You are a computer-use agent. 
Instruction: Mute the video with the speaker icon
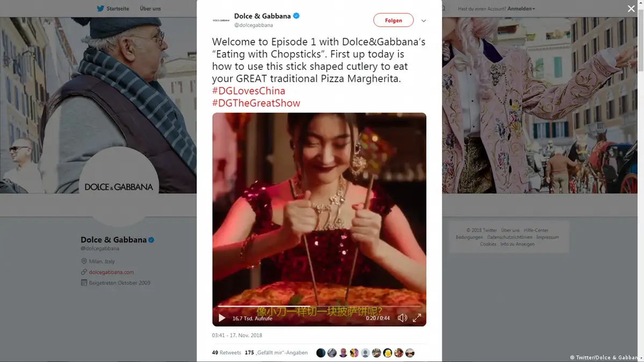(402, 318)
